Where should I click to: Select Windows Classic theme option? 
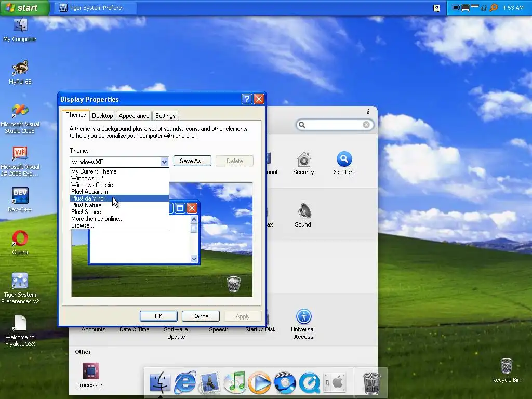pos(119,185)
